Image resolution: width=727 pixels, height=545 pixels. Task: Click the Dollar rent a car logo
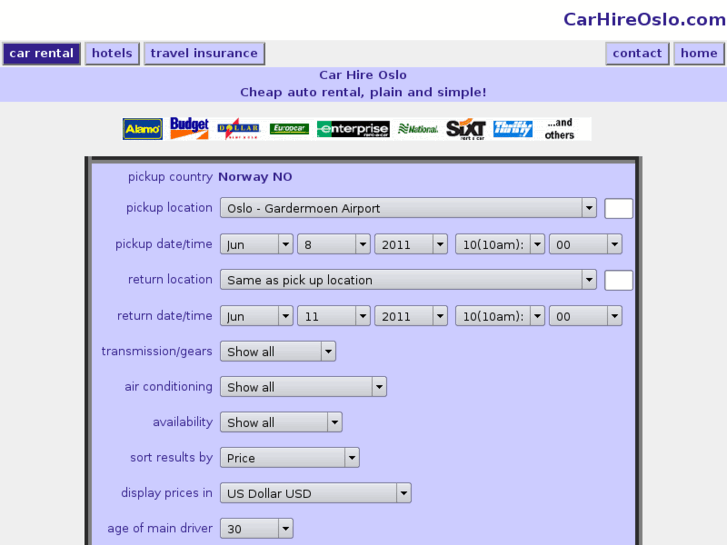pos(238,128)
